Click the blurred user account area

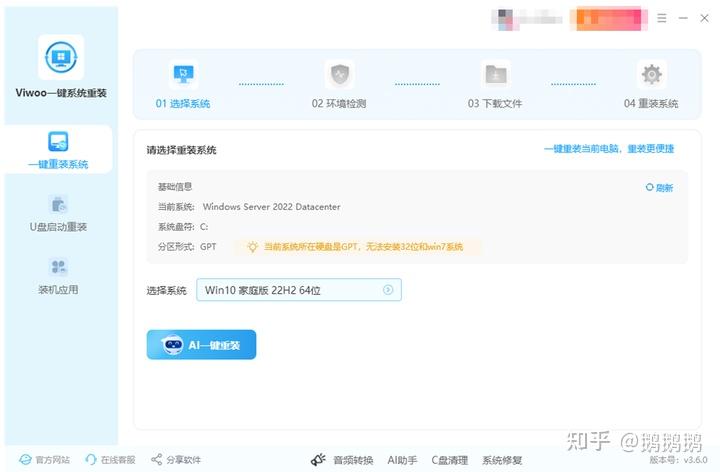coord(527,19)
